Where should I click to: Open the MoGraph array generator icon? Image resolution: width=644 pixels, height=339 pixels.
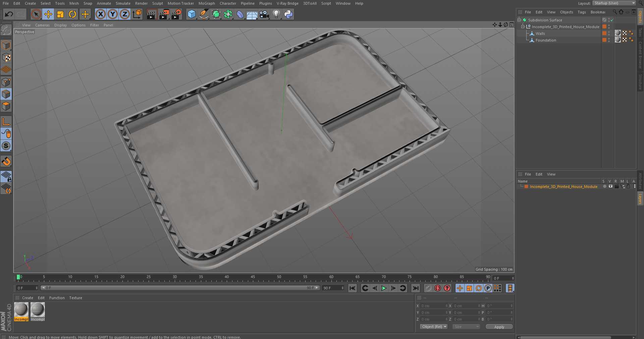[228, 14]
